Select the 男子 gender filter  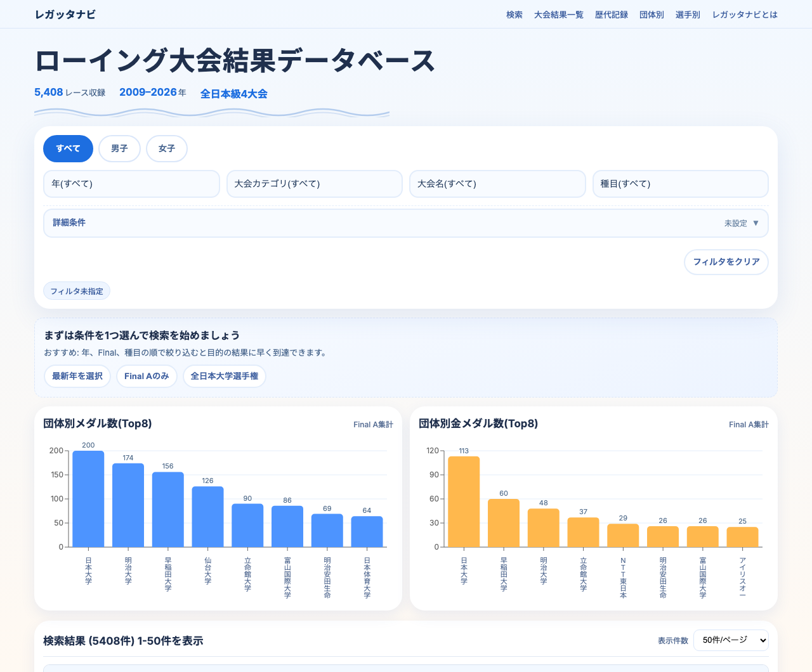tap(119, 149)
